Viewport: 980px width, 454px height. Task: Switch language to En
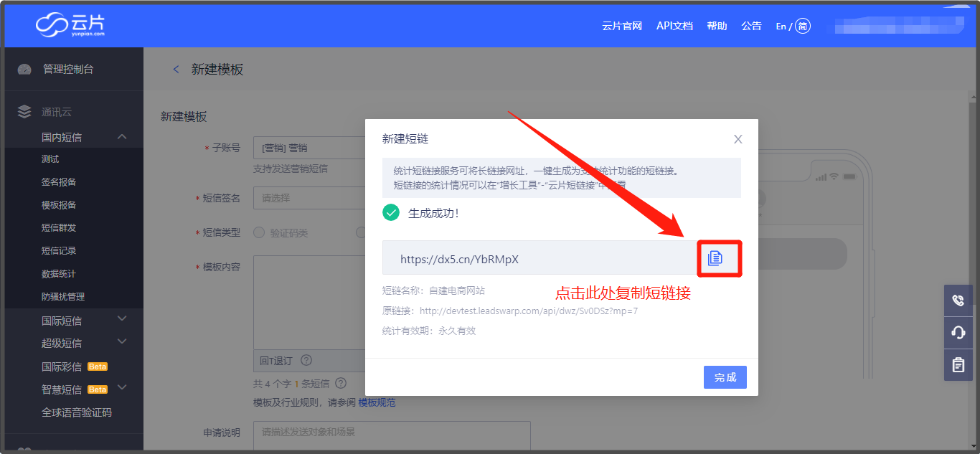tap(781, 27)
